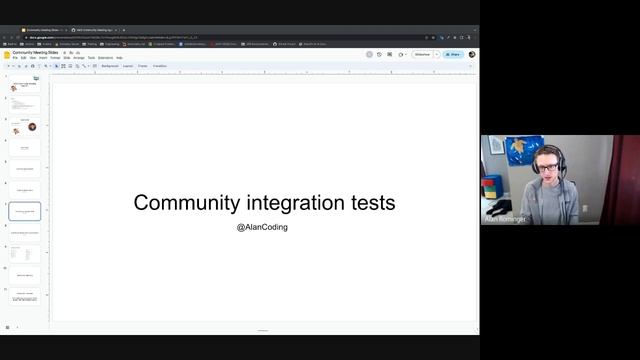Open the Arrange menu

tap(79, 58)
